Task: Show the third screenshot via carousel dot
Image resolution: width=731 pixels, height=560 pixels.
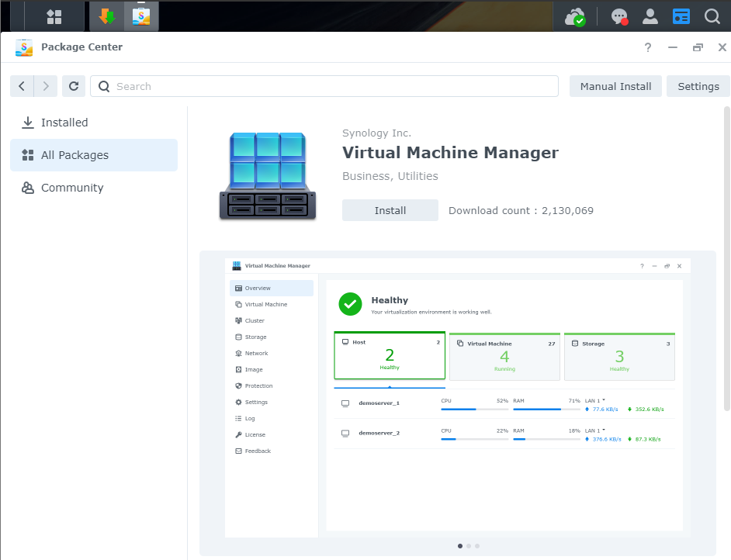Action: (x=477, y=546)
